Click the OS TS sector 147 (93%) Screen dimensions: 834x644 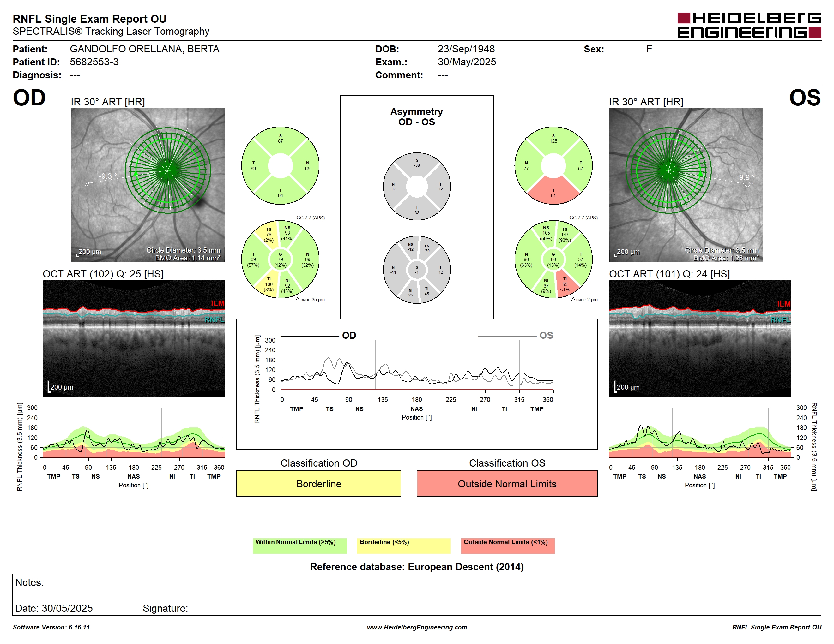click(x=565, y=235)
